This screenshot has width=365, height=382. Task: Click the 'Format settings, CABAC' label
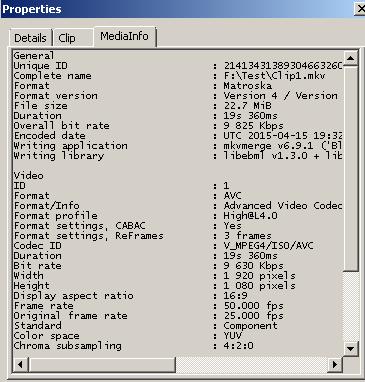79,226
